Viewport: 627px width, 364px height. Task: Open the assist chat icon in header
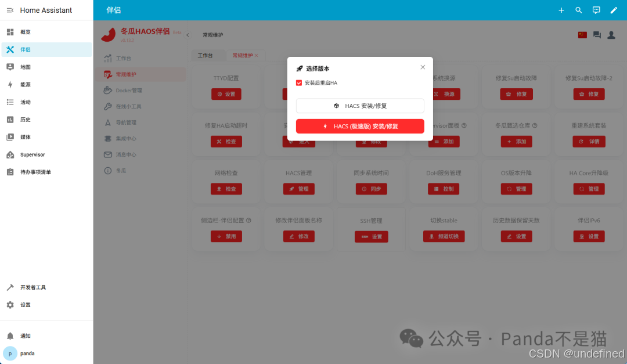(x=596, y=10)
